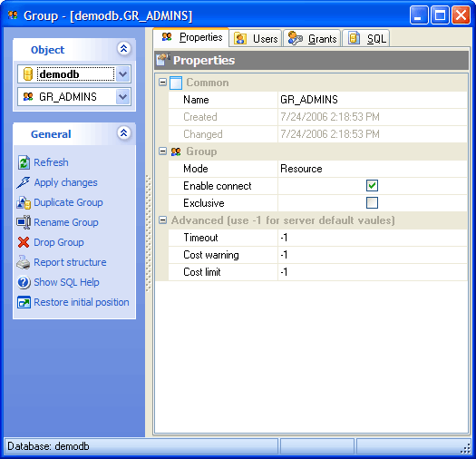Click the Restore initial position icon
The width and height of the screenshot is (476, 459).
tap(24, 302)
